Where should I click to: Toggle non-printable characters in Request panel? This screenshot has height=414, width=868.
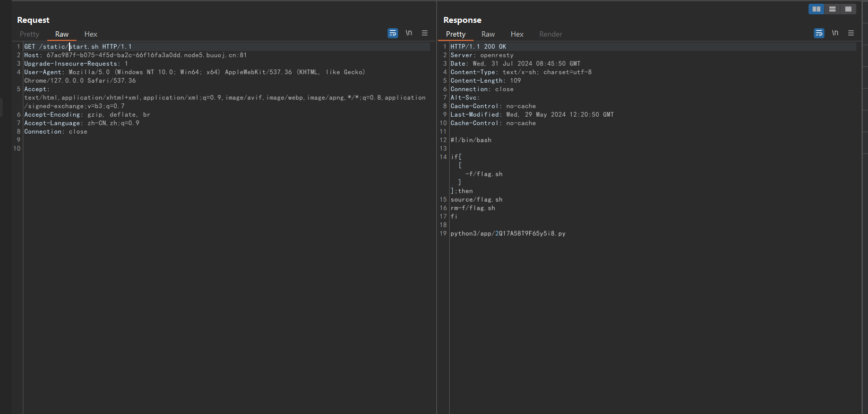pos(409,33)
